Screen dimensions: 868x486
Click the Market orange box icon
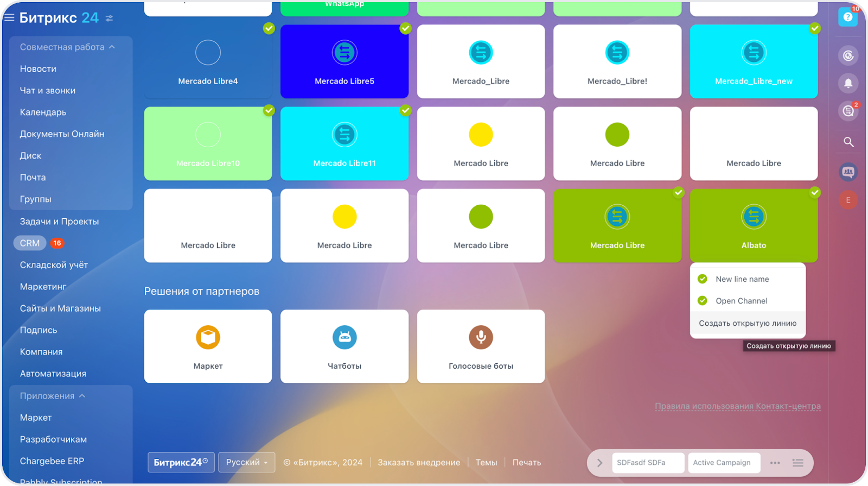coord(208,337)
